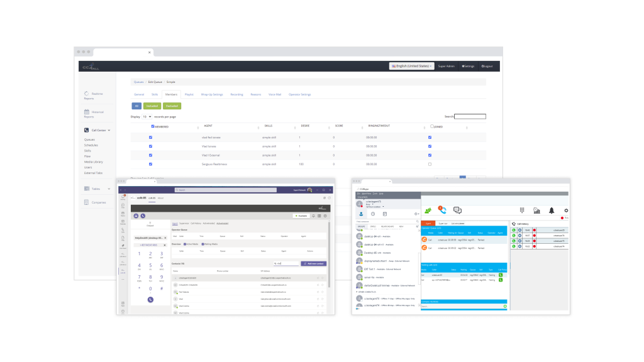Image resolution: width=644 pixels, height=362 pixels.
Task: Open the Realtime Reports sidebar item
Action: point(94,96)
